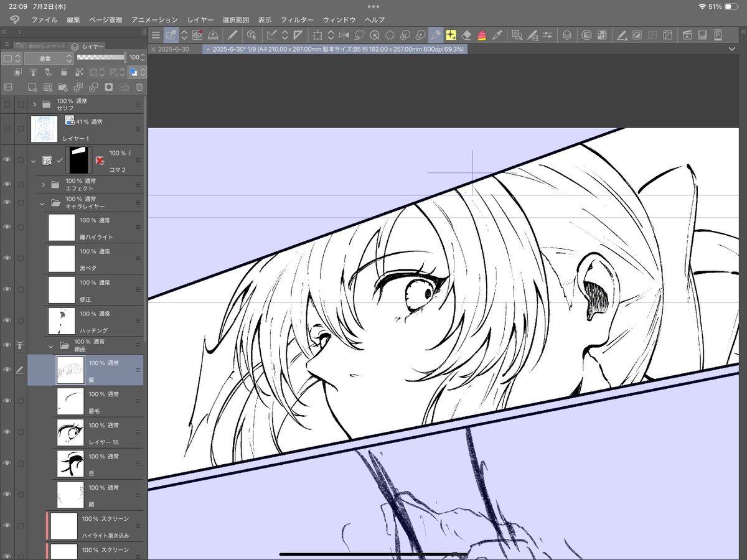Select the Eraser tool
This screenshot has height=560, width=747.
coord(467,35)
